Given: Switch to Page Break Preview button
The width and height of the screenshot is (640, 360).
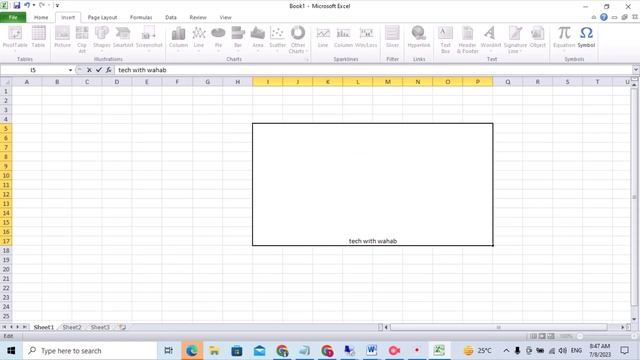Looking at the screenshot, I should tap(551, 336).
